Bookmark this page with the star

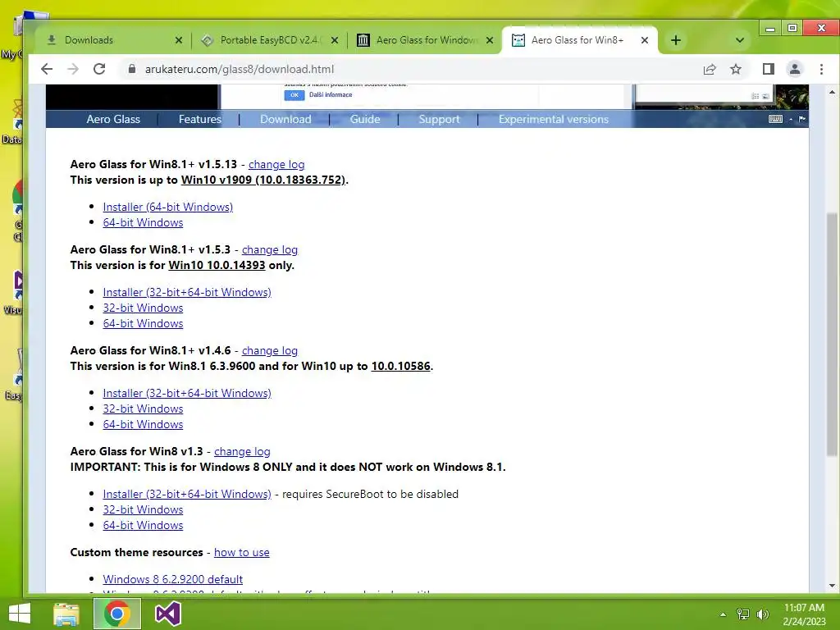coord(736,69)
